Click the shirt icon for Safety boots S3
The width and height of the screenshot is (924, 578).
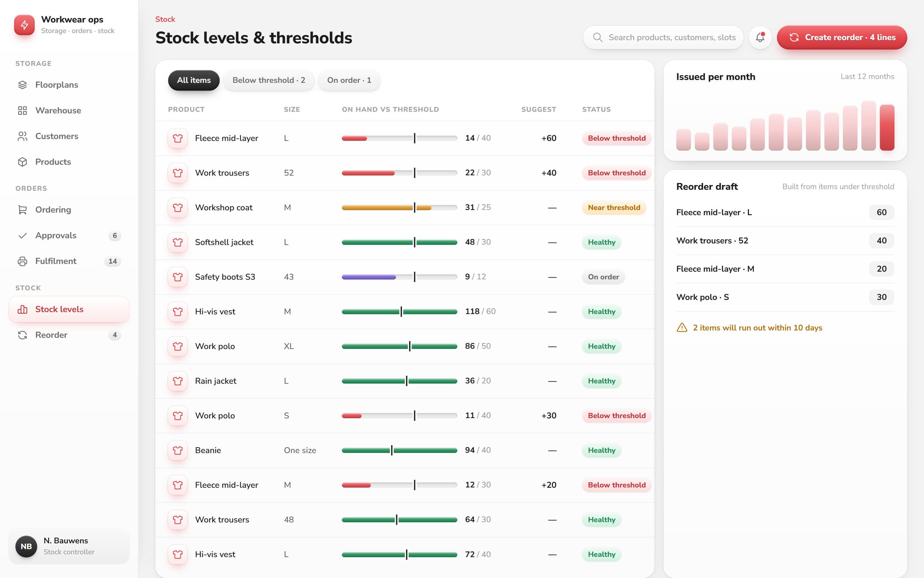[x=177, y=277]
